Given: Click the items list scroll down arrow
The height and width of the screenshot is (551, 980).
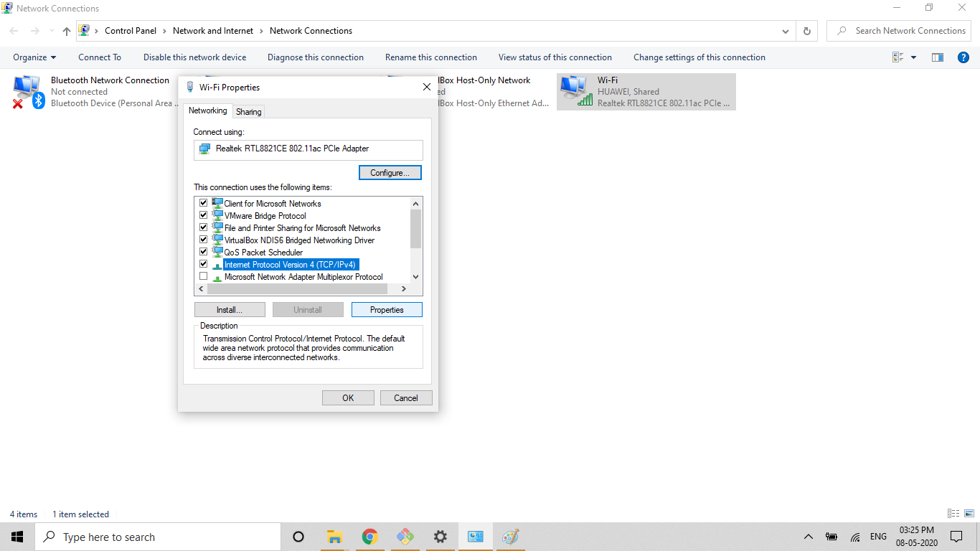Looking at the screenshot, I should coord(415,276).
